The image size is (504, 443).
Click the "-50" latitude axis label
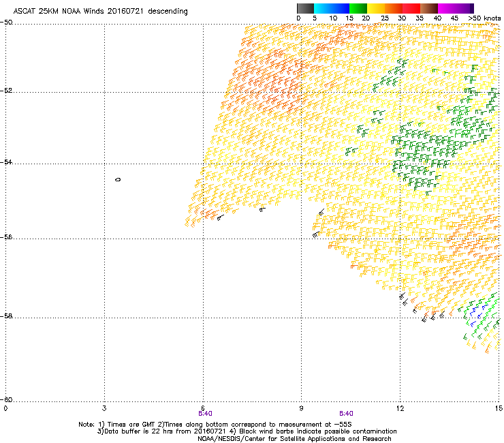tap(7, 22)
